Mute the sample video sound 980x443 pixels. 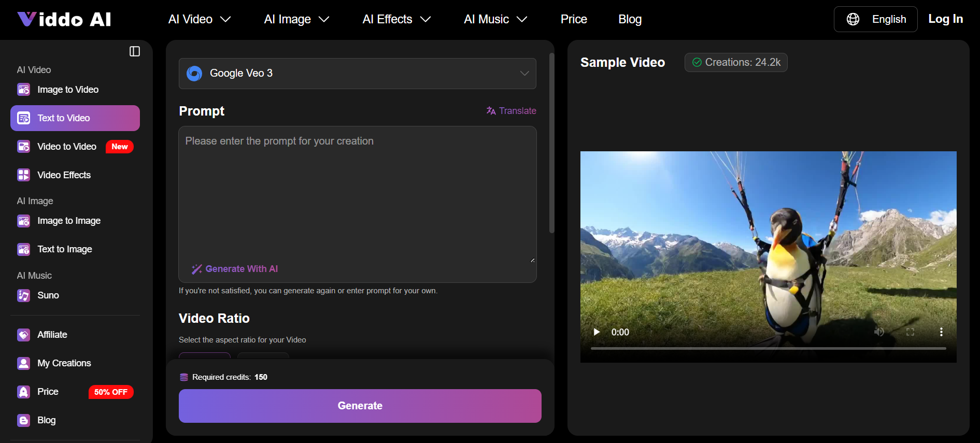coord(879,332)
